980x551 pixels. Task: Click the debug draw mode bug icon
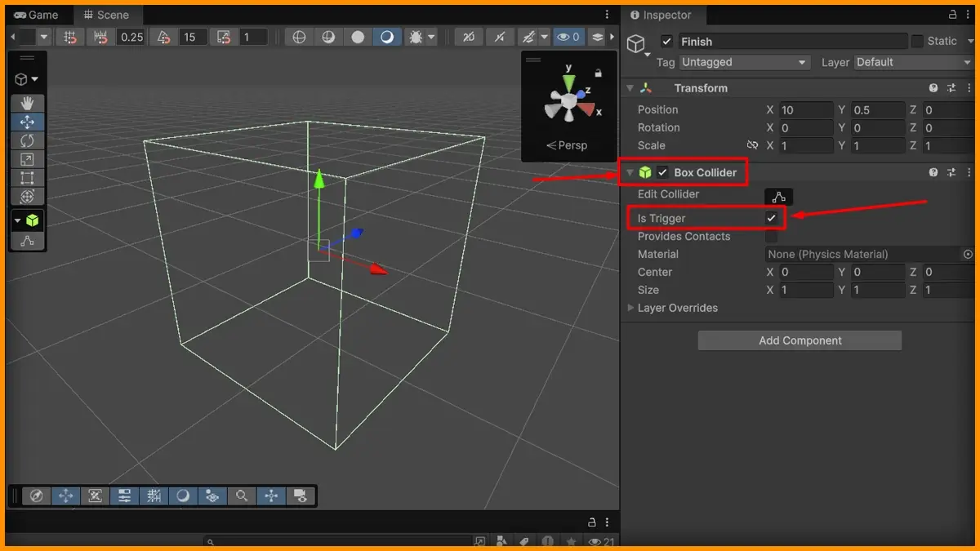[x=415, y=37]
